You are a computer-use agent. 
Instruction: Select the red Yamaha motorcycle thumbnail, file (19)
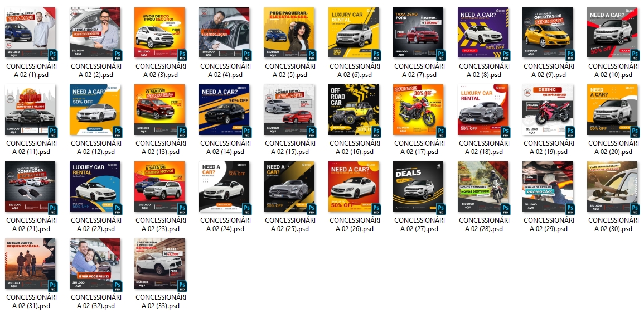(x=548, y=109)
